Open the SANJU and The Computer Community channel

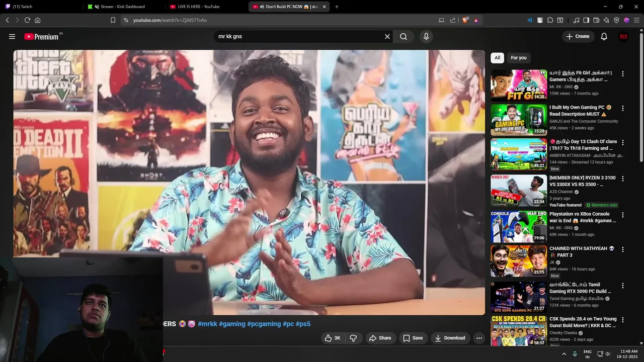click(584, 121)
